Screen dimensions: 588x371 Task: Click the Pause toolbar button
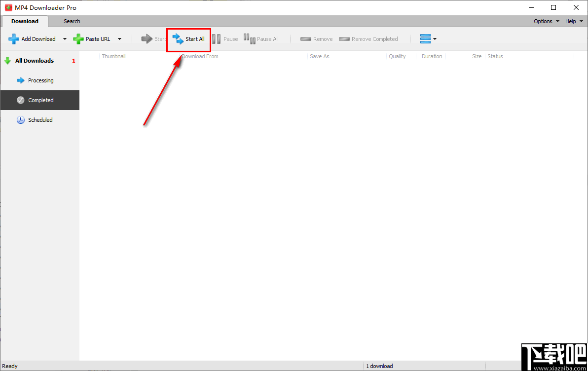(x=224, y=39)
